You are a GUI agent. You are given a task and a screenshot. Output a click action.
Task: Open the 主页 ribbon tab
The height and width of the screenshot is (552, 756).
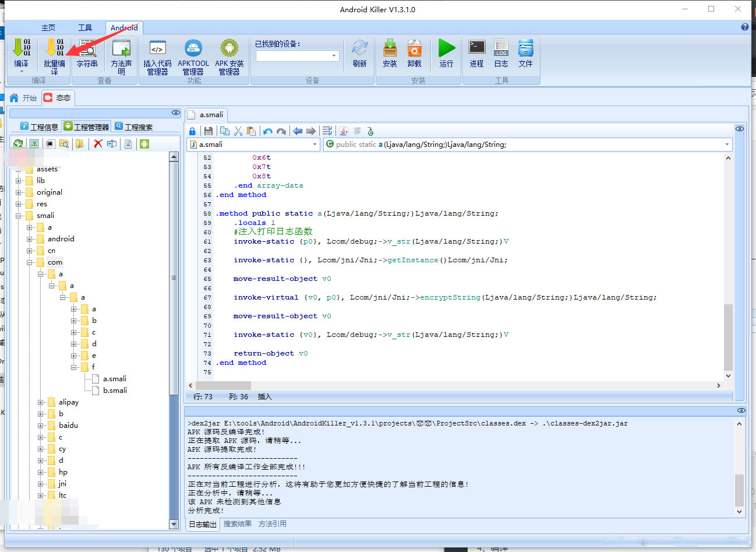(48, 28)
